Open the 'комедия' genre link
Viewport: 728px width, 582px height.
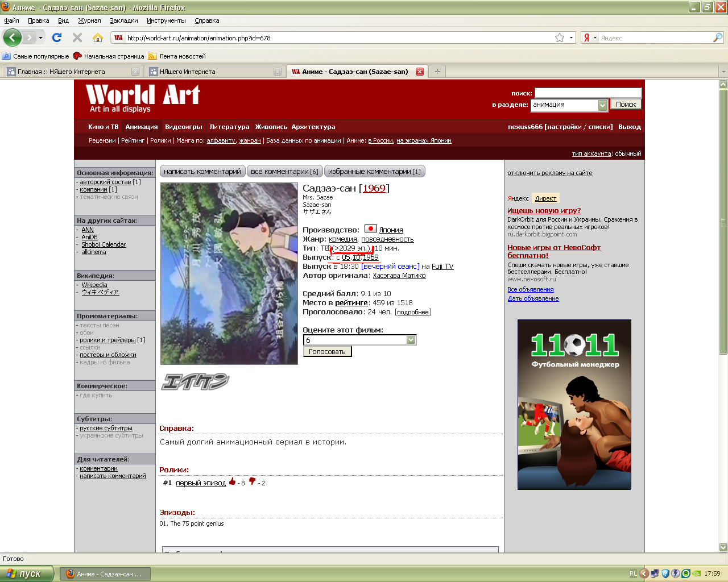pyautogui.click(x=343, y=239)
